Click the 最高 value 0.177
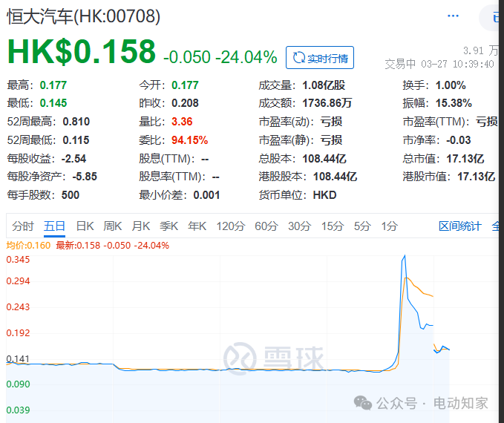The image size is (504, 423). pos(53,85)
